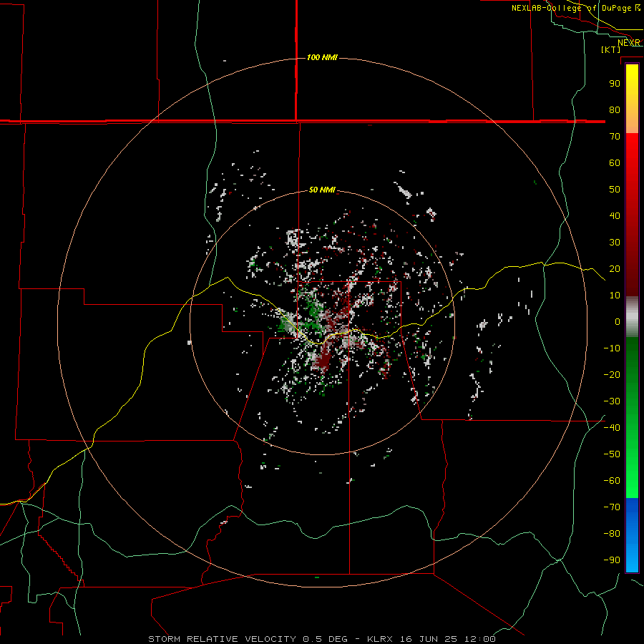Click the "STORM RELATIVE VELOCITY 0.5 DEG" caption text

coord(248,639)
